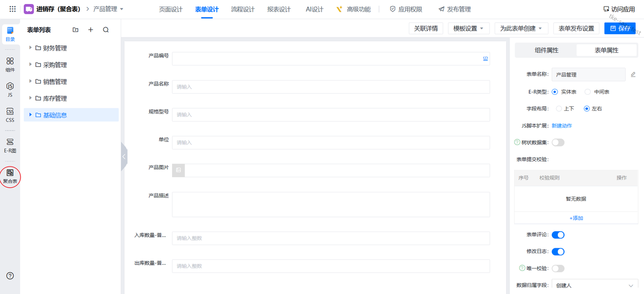Open the 组件 components panel
Screen dimensions: 644x294
pyautogui.click(x=10, y=64)
